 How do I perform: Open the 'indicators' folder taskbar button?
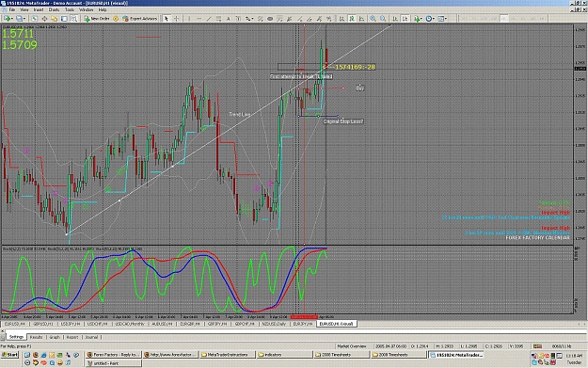284,355
